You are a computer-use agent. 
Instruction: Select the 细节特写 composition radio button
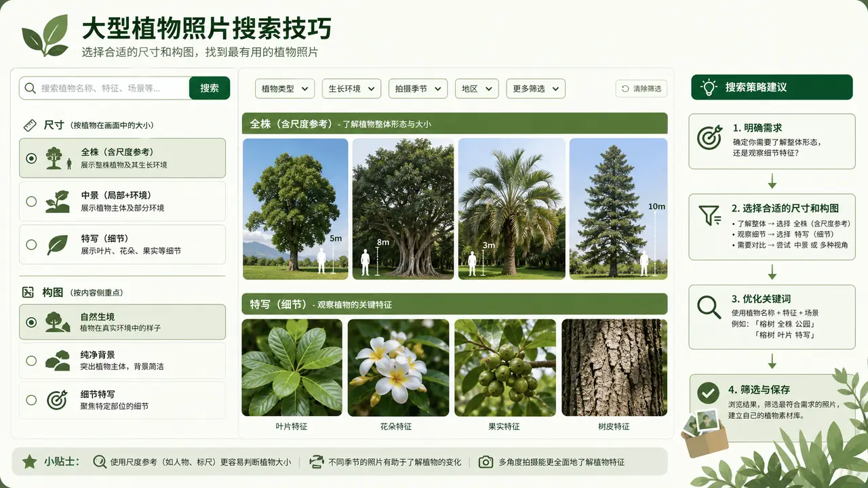[31, 400]
